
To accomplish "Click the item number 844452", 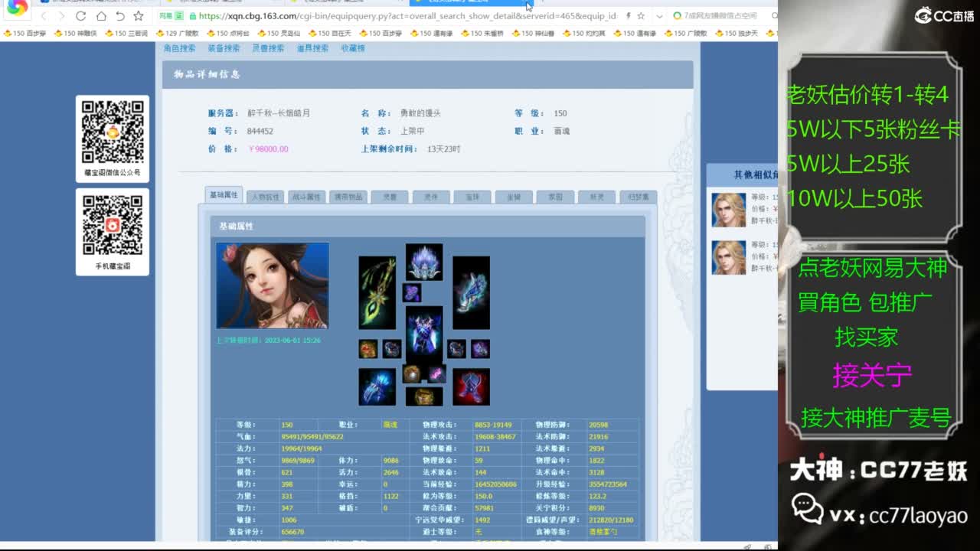I will 260,131.
